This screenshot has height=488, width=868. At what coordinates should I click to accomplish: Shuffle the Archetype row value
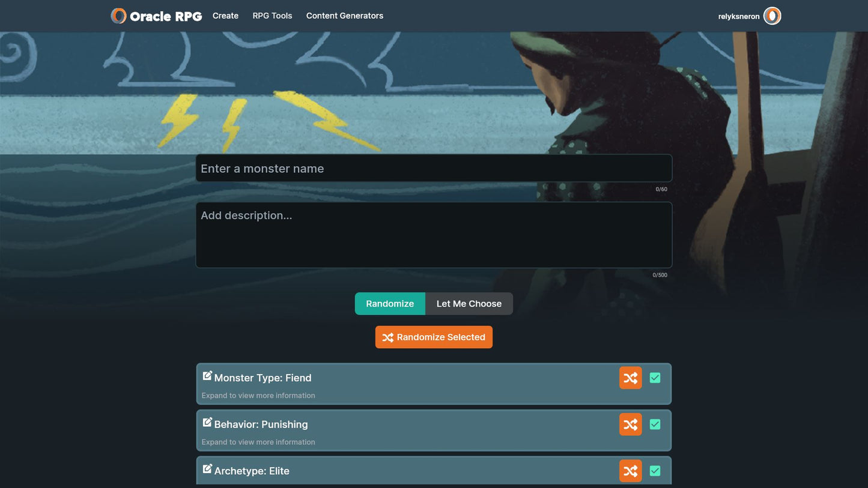coord(630,471)
